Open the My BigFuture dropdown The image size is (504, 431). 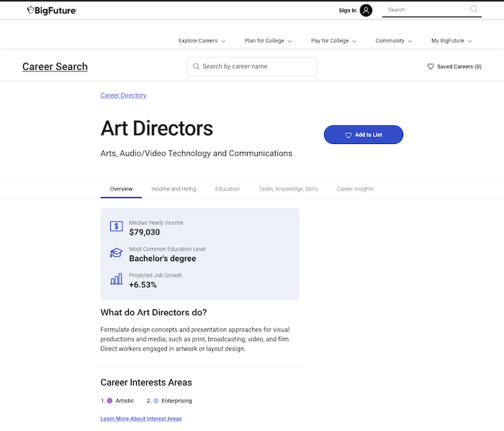click(x=451, y=41)
